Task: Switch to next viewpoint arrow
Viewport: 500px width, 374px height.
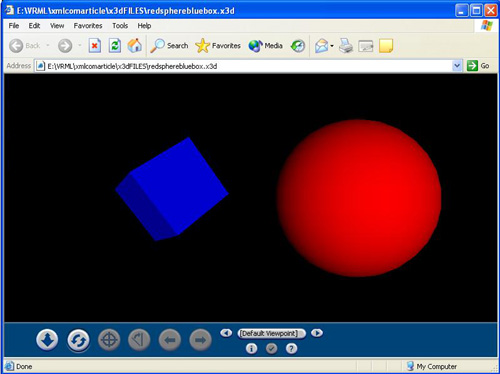Action: pyautogui.click(x=317, y=333)
